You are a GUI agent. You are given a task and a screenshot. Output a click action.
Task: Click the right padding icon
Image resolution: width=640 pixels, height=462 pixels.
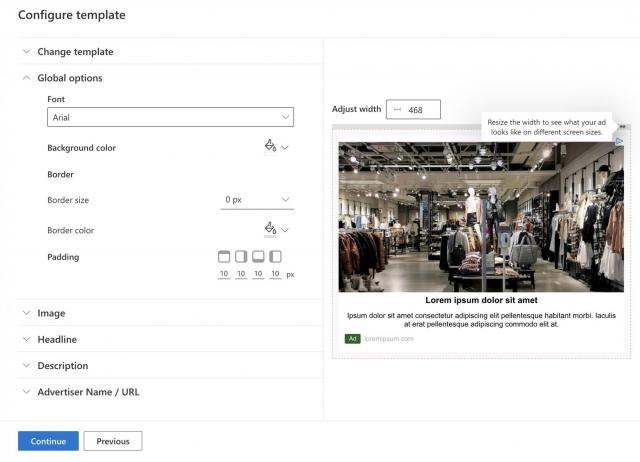pyautogui.click(x=241, y=257)
